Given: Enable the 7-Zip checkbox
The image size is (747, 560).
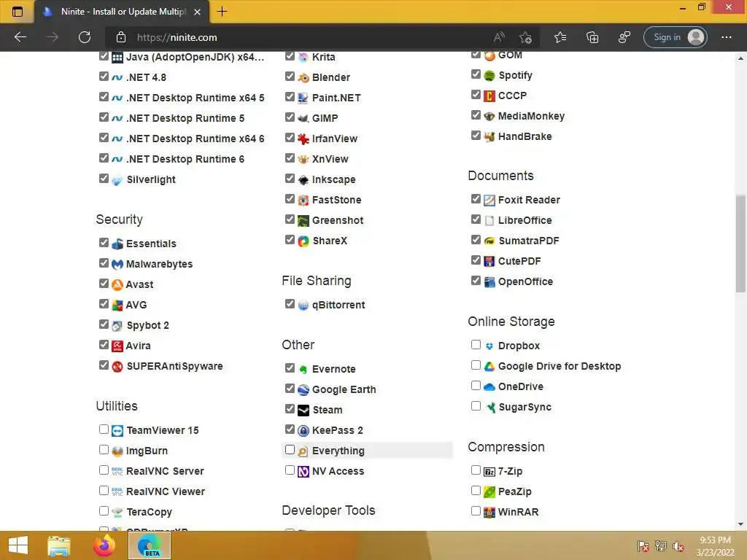Looking at the screenshot, I should (476, 470).
